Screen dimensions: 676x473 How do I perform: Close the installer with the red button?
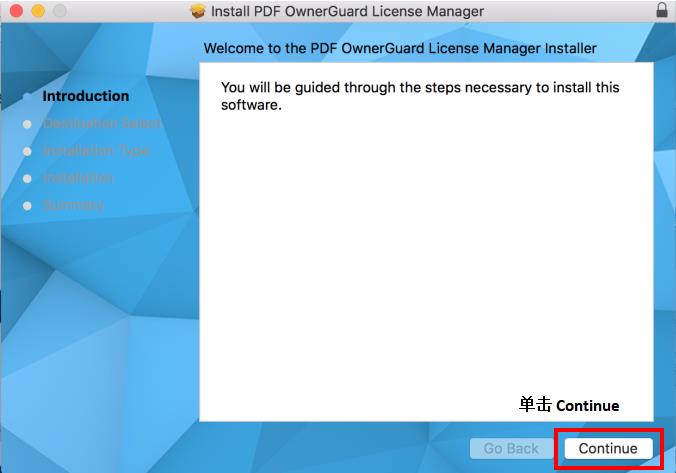point(16,11)
